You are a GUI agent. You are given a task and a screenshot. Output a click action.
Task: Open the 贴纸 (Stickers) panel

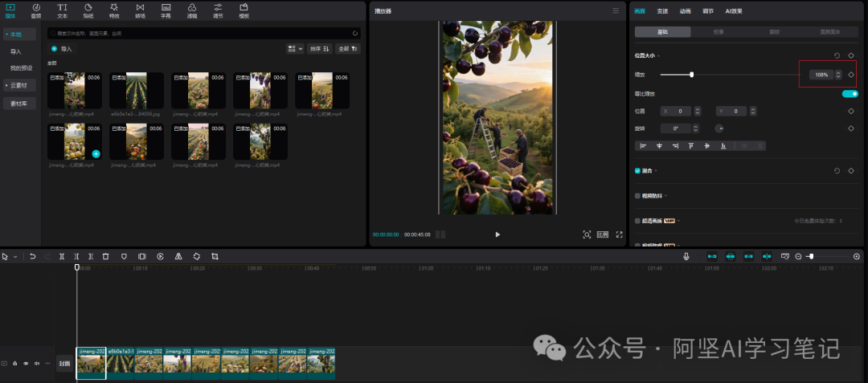pos(88,10)
